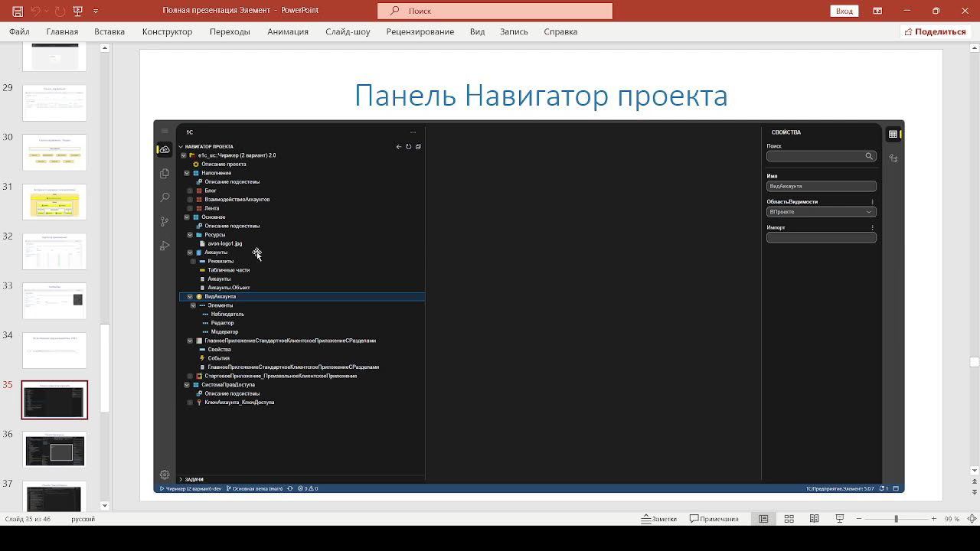Viewport: 980px width, 551px height.
Task: Click the zoom slider handle
Action: 896,519
